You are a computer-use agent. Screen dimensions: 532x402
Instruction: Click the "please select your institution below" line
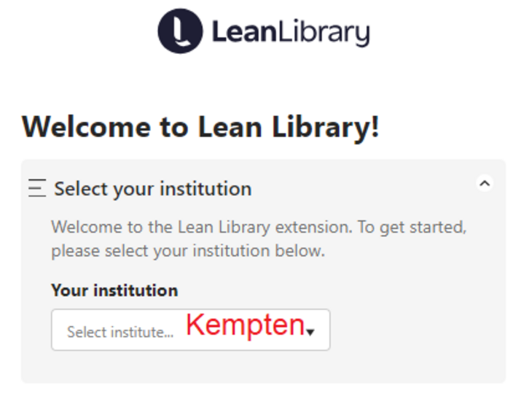(x=187, y=252)
